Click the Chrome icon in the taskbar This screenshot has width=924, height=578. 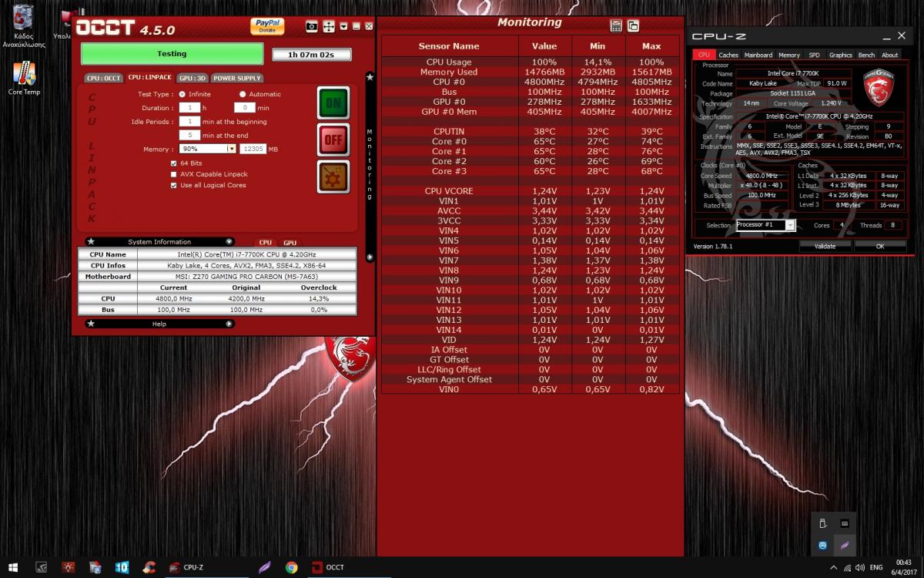point(291,567)
